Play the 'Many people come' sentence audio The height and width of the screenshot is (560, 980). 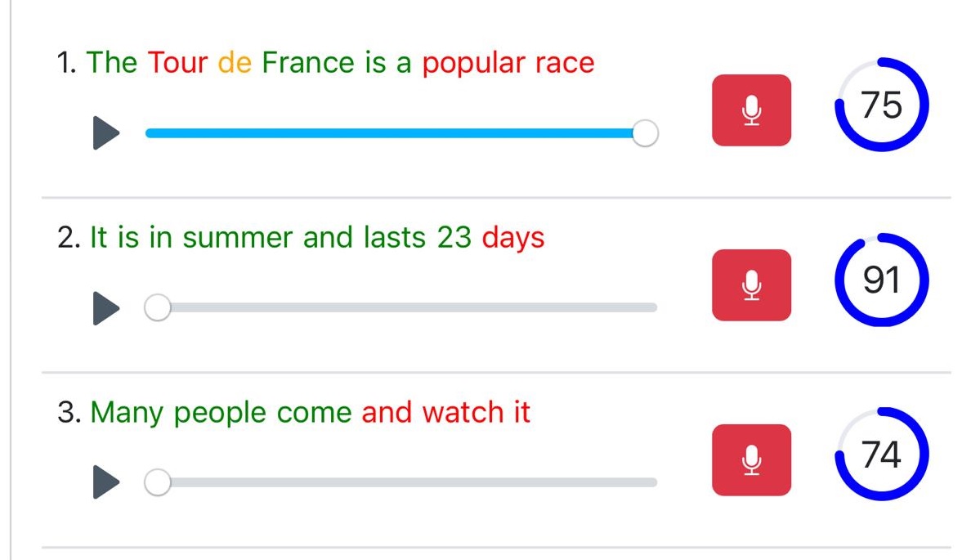[106, 482]
